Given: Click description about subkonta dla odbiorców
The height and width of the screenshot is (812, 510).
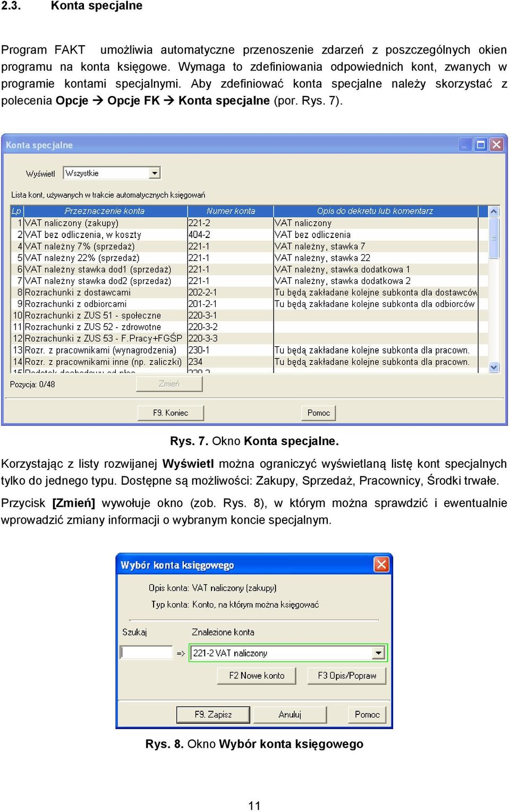Looking at the screenshot, I should [376, 304].
